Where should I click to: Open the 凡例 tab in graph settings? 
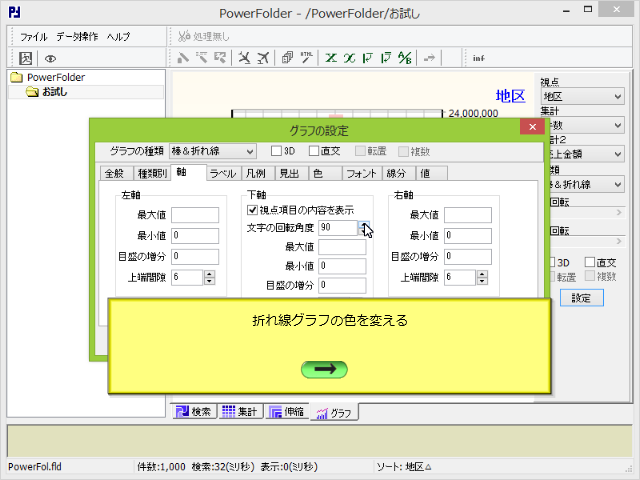[x=258, y=173]
